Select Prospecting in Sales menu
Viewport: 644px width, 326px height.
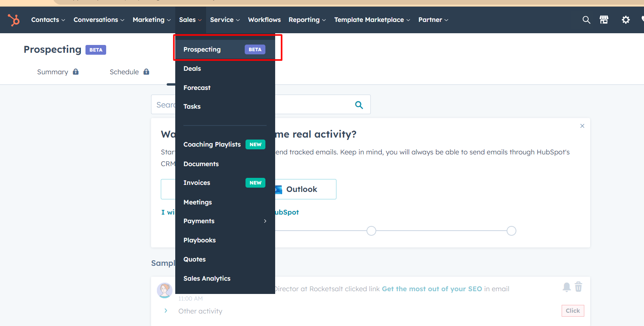[x=225, y=50]
